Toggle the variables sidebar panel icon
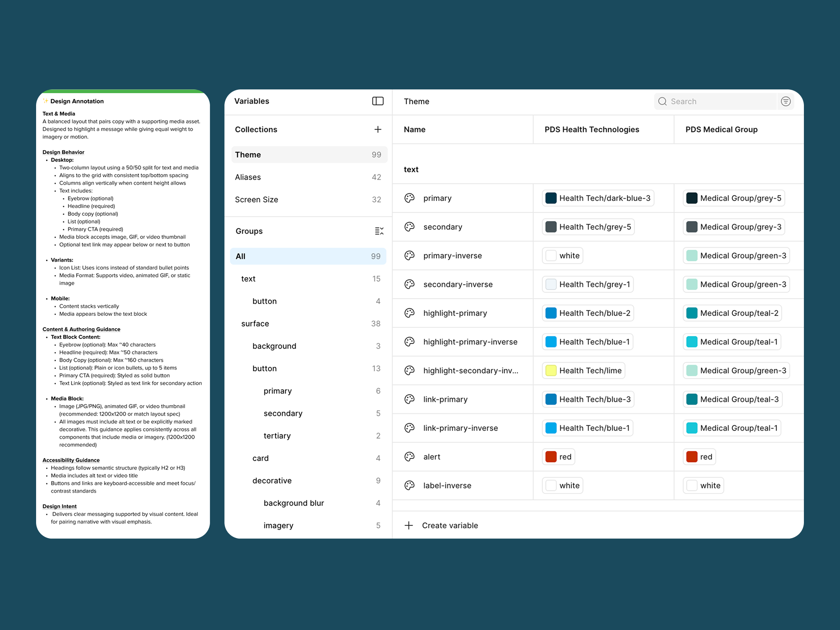Screen dimensions: 840x630 click(x=377, y=101)
